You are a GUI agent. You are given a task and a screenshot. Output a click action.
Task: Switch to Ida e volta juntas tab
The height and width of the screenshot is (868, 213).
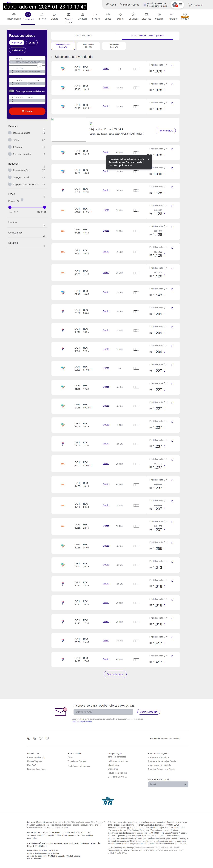coord(83,35)
